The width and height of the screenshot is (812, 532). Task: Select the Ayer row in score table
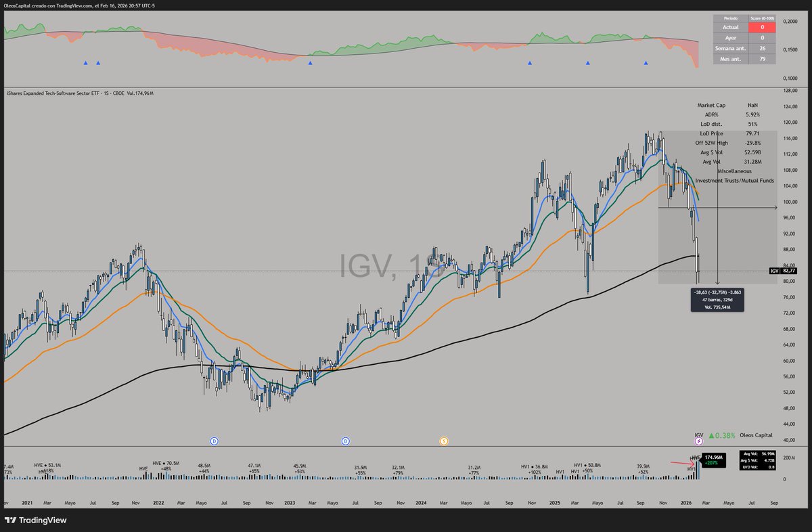click(744, 38)
